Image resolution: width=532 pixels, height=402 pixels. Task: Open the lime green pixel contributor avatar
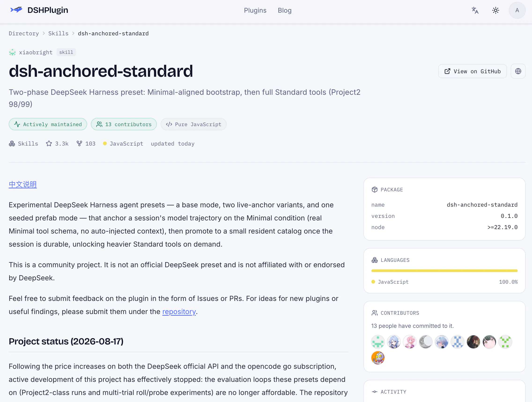[x=505, y=342]
